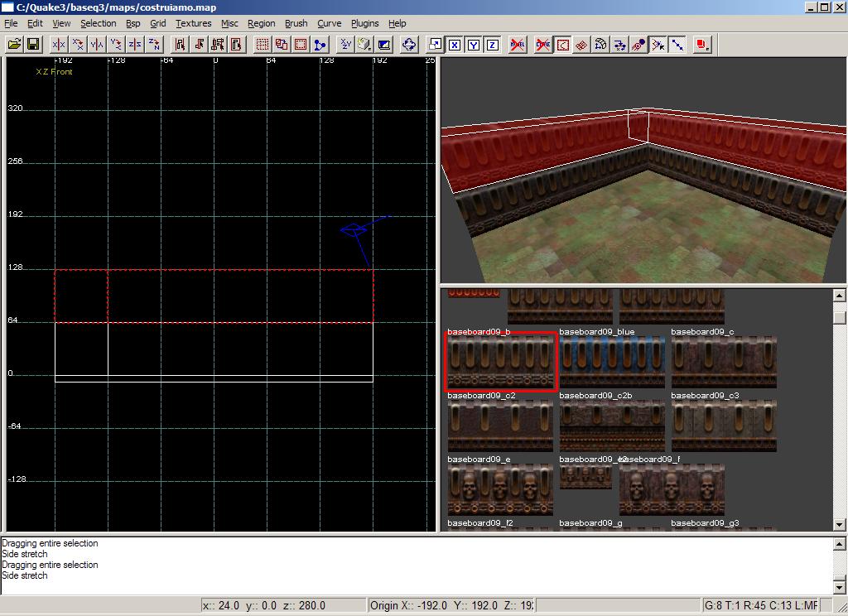The width and height of the screenshot is (848, 616).
Task: Click the red patch with blue ball icon
Action: [x=638, y=45]
